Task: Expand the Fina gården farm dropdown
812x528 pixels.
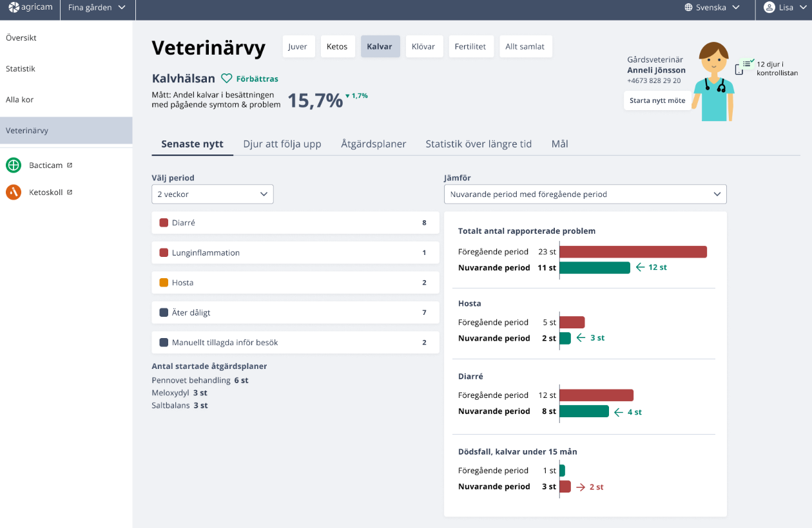Action: click(x=97, y=8)
